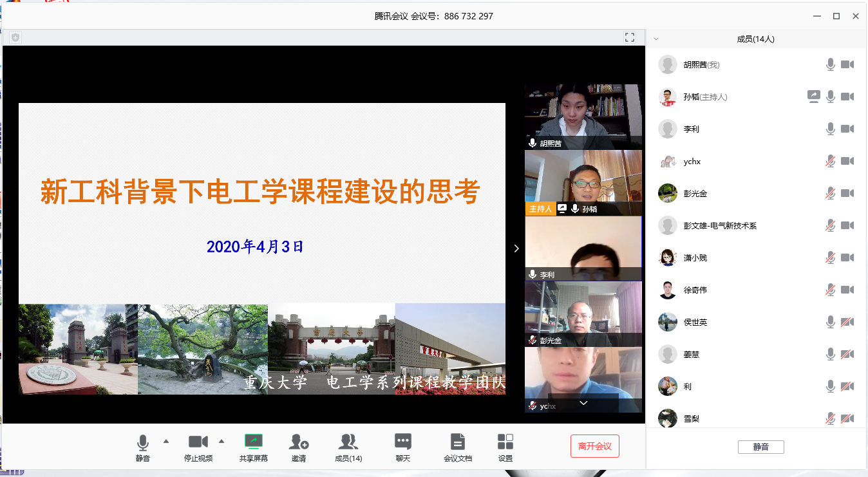868x477 pixels.
Task: Expand audio options arrow beside 静音
Action: tap(166, 441)
